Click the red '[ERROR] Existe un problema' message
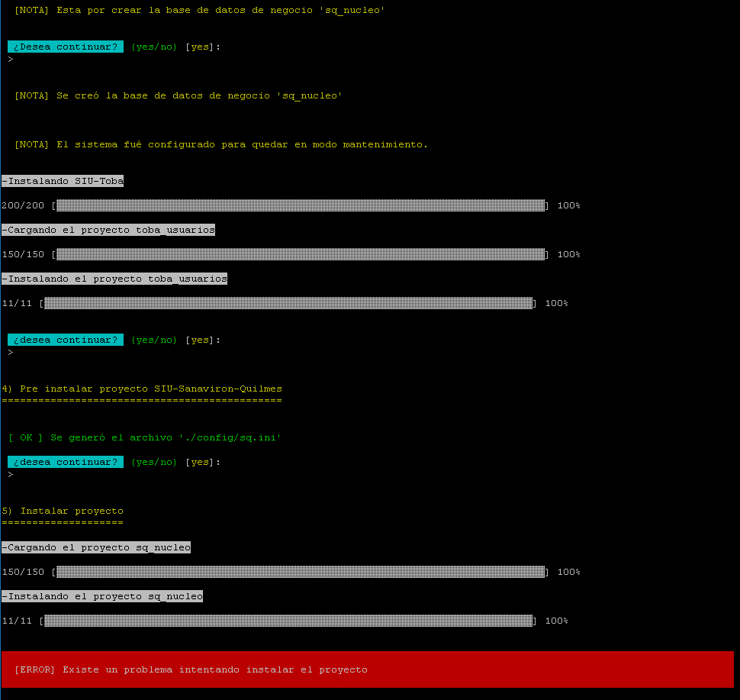 [368, 669]
